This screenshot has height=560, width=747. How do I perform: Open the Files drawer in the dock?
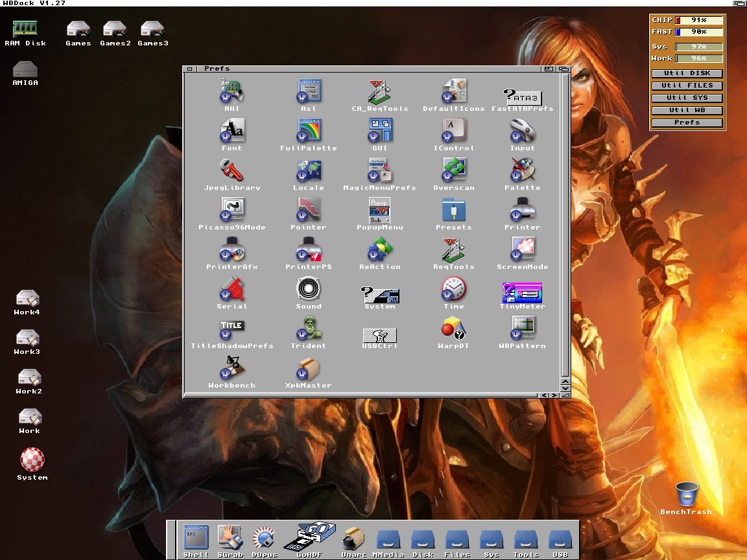(x=457, y=539)
